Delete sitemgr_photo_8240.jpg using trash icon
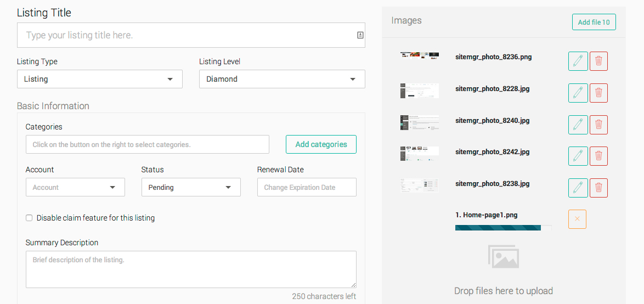 click(598, 125)
